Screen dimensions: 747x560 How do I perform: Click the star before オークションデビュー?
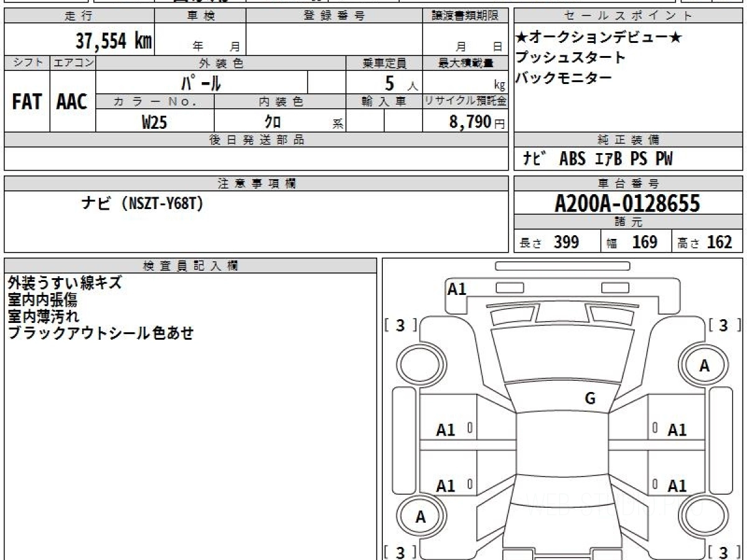pyautogui.click(x=522, y=38)
